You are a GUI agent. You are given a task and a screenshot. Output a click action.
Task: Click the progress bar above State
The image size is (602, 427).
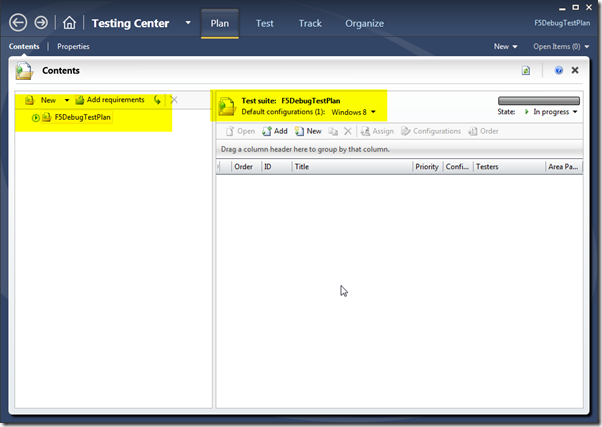pos(539,101)
